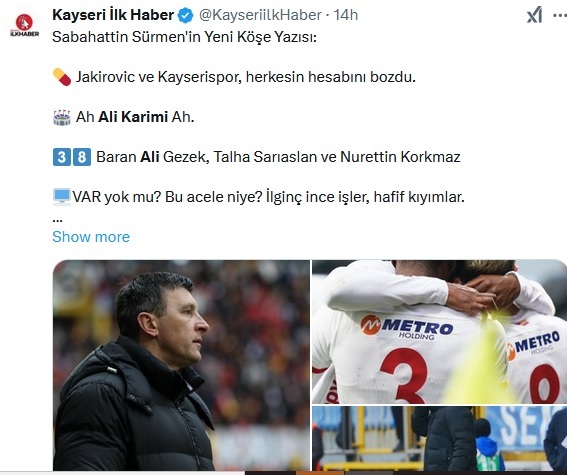Open the @KayseriilkHaber handle link
567x475 pixels.
[x=260, y=15]
